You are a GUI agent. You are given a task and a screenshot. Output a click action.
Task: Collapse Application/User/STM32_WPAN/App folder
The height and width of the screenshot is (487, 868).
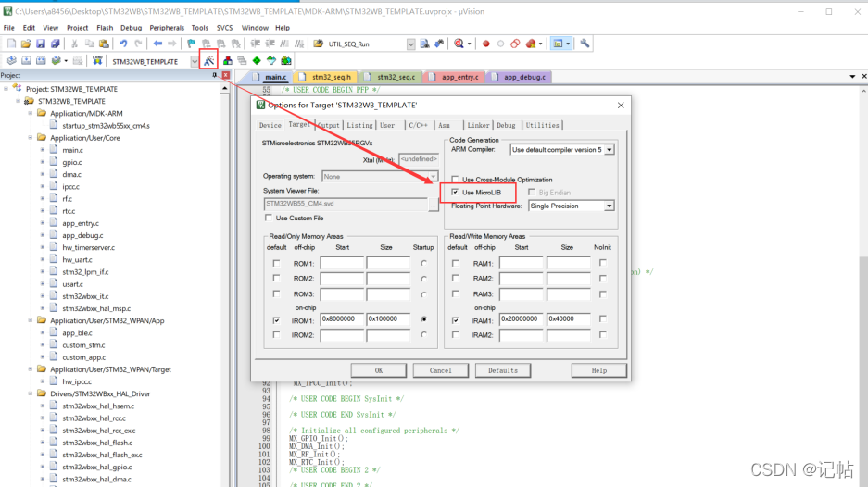(x=31, y=320)
